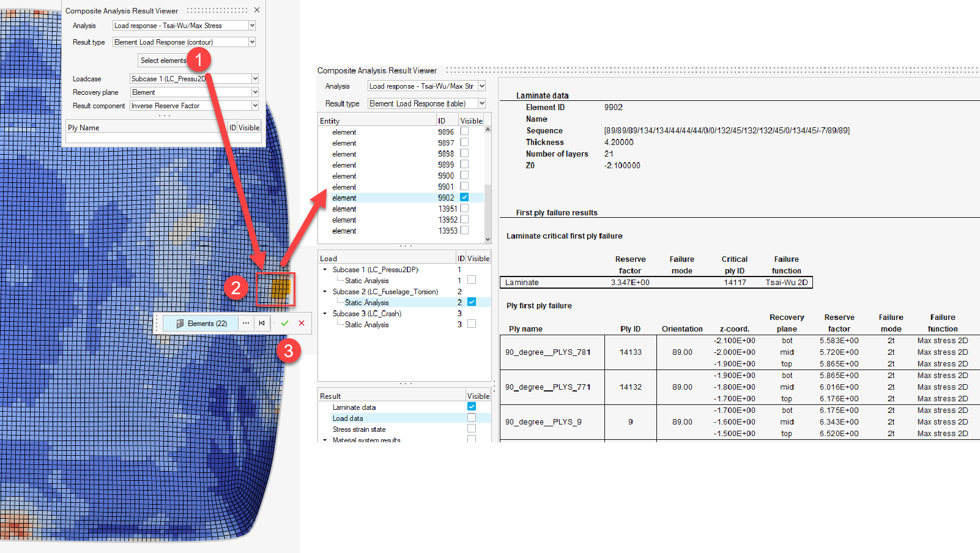
Task: Open the right panel Result type dropdown
Action: point(481,103)
